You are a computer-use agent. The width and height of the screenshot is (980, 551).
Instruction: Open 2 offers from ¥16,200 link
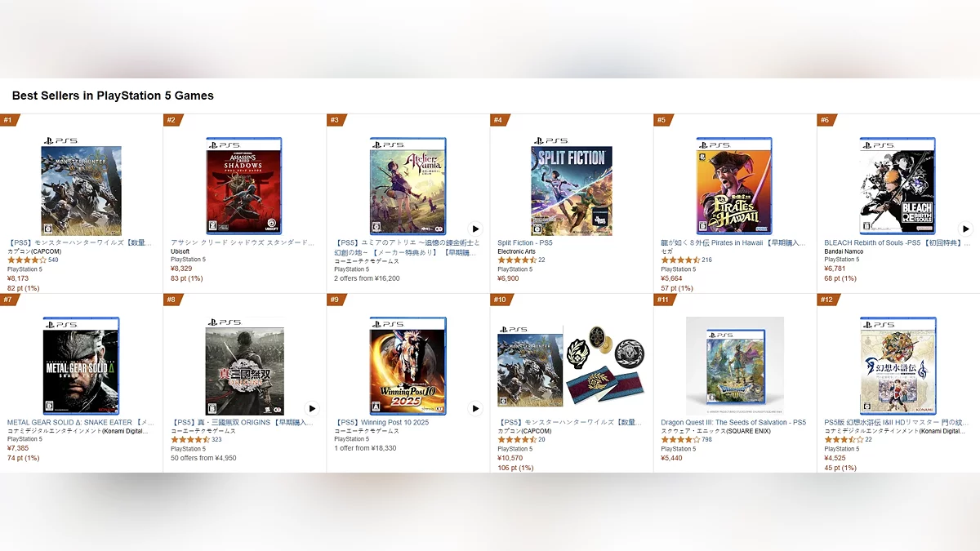point(367,278)
